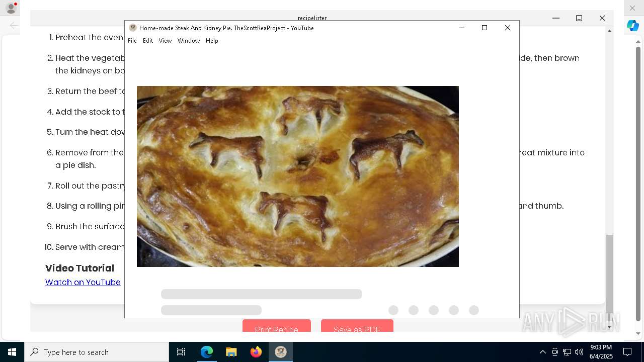Close the background browser window
The height and width of the screenshot is (362, 644).
632,8
